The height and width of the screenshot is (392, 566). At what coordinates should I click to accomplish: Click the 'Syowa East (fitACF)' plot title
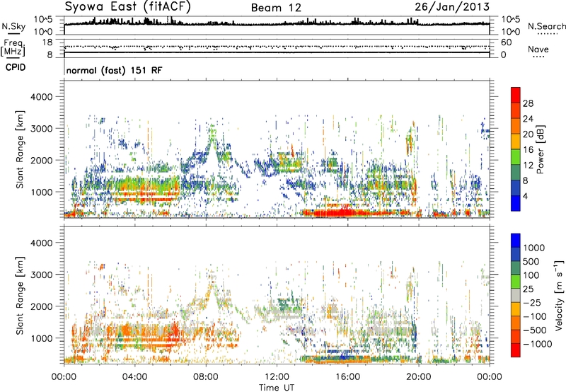tap(128, 6)
